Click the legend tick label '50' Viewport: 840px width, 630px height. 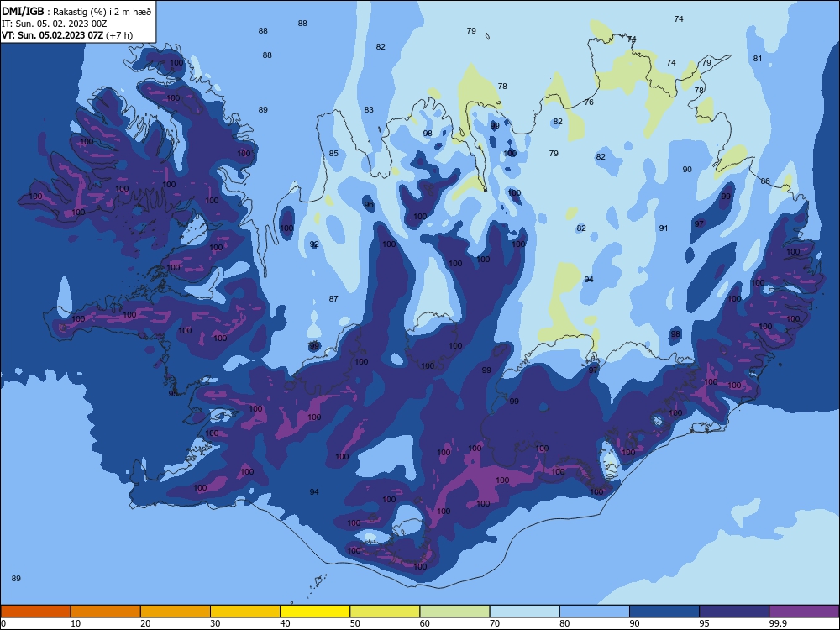355,623
